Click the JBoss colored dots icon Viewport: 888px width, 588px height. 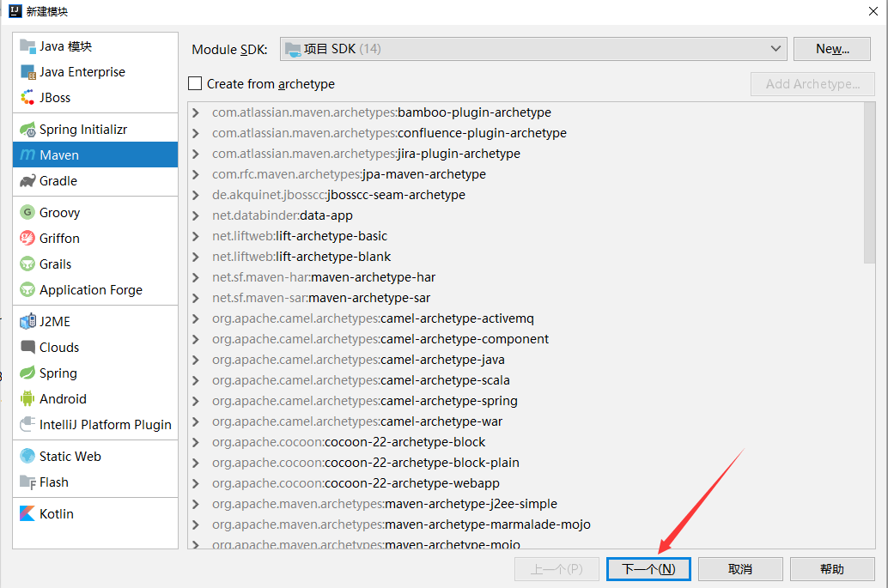click(27, 97)
